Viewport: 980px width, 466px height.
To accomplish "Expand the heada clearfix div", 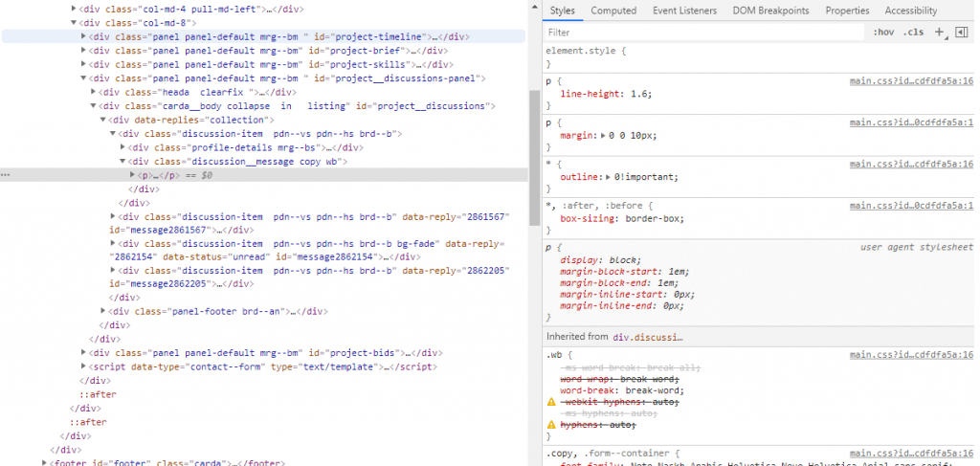I will [x=94, y=92].
